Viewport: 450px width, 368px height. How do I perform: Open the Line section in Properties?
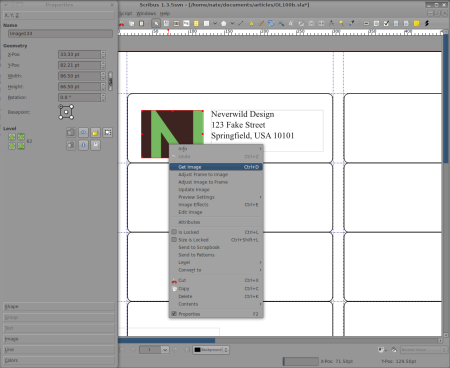(59, 350)
